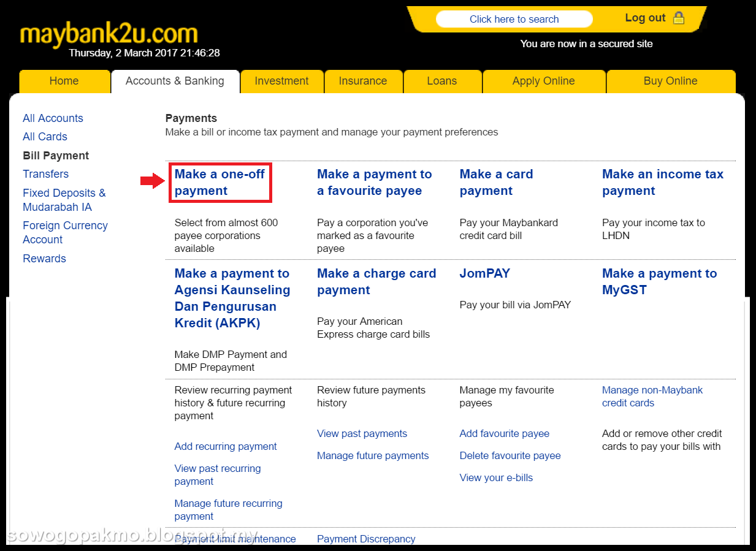Click 'Manage my favourite payees' text

(x=506, y=397)
